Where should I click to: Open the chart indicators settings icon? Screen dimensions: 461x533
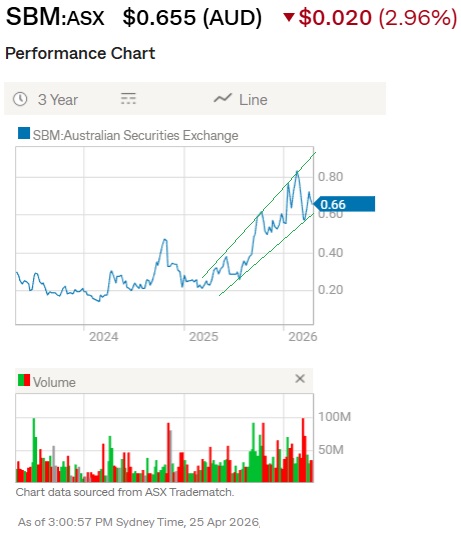(129, 99)
